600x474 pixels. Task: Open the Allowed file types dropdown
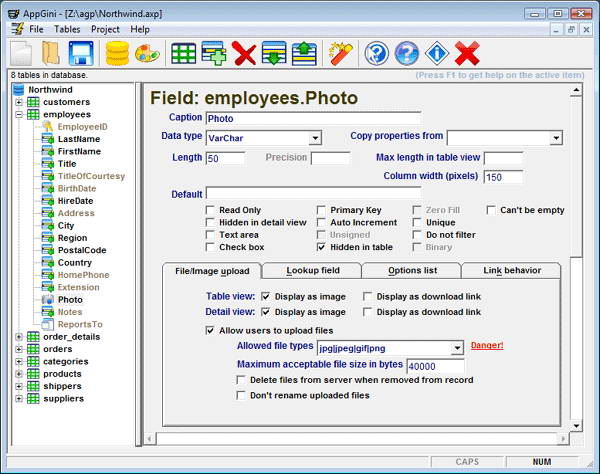[457, 348]
